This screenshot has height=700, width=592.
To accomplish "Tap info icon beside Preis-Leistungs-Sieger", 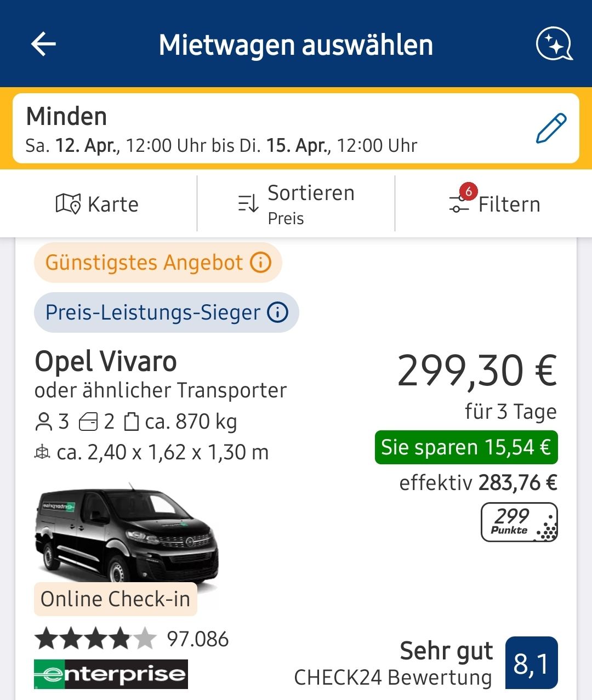I will point(277,312).
